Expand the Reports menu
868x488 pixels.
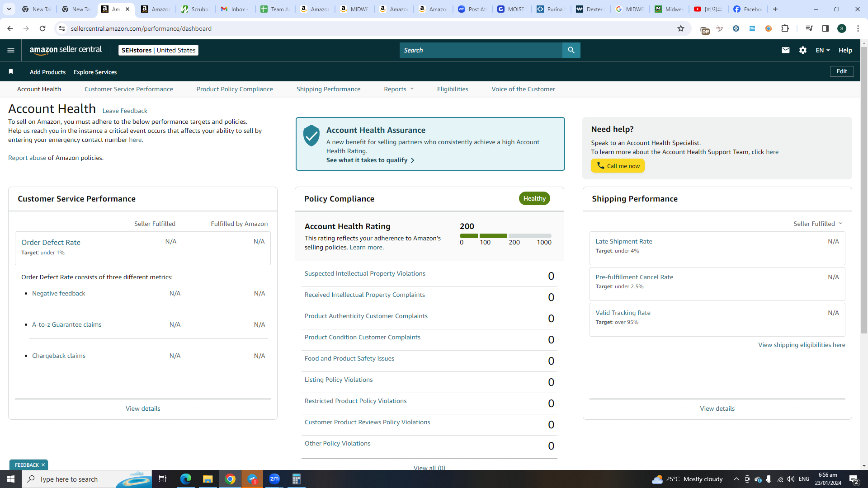point(399,89)
